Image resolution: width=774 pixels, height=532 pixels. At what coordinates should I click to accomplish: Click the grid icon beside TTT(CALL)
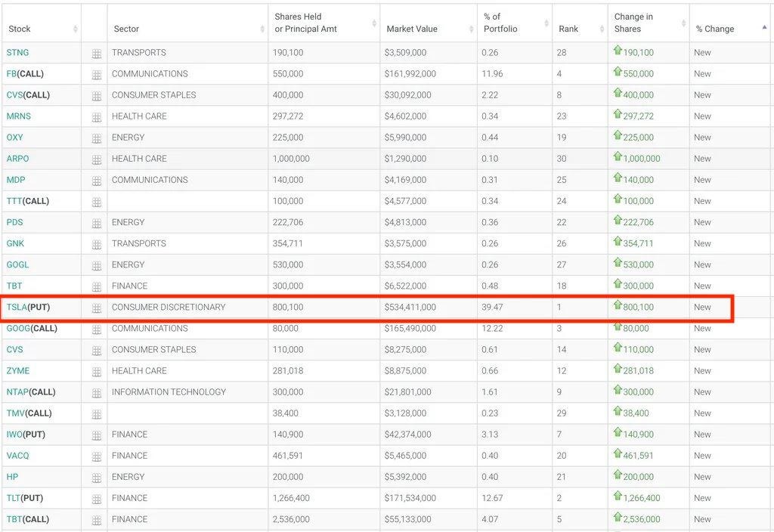pos(97,203)
